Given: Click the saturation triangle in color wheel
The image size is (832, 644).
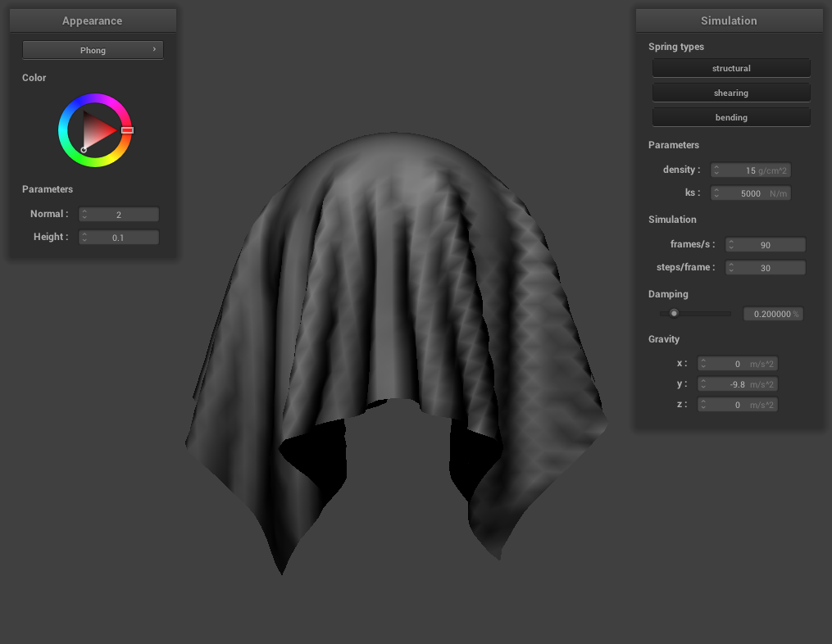Looking at the screenshot, I should 97,131.
